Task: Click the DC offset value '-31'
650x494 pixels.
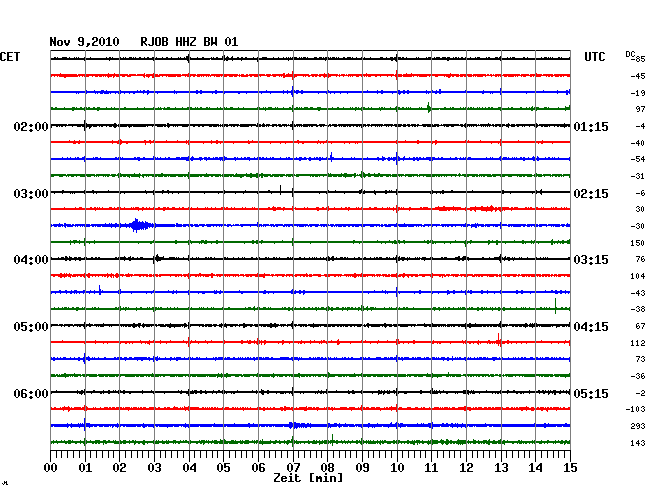Action: pos(638,176)
